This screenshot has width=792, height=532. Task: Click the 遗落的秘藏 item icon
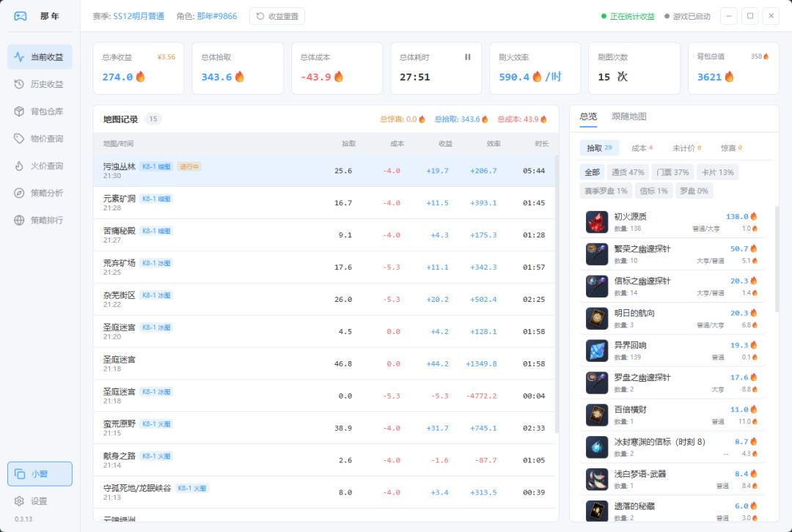point(596,510)
